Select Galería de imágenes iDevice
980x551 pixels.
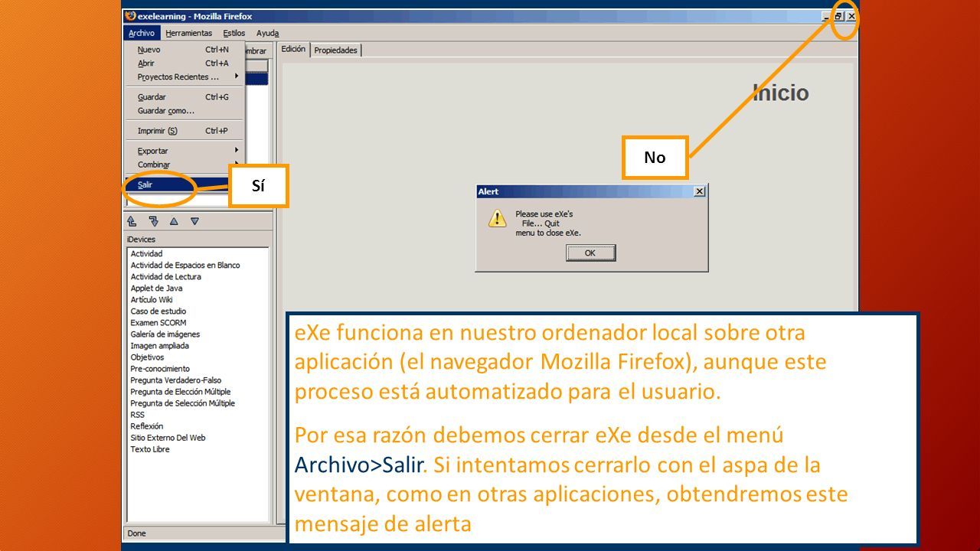pyautogui.click(x=165, y=334)
